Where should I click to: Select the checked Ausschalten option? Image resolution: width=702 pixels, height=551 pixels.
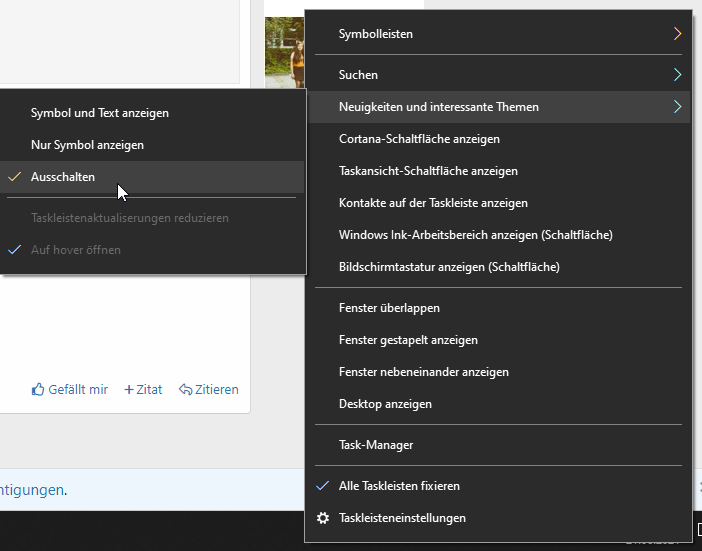pos(63,177)
